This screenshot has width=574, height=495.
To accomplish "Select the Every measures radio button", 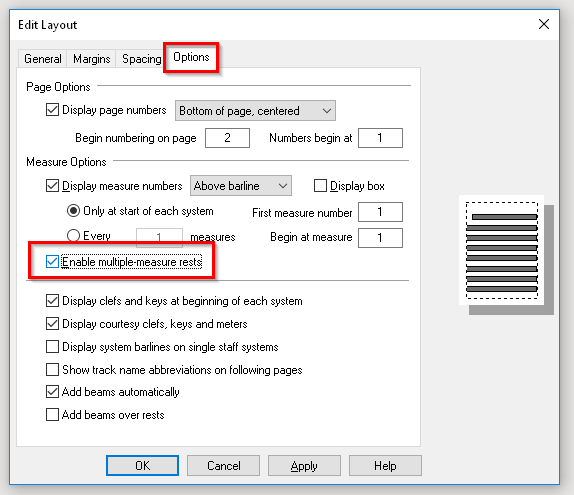I will (x=73, y=235).
